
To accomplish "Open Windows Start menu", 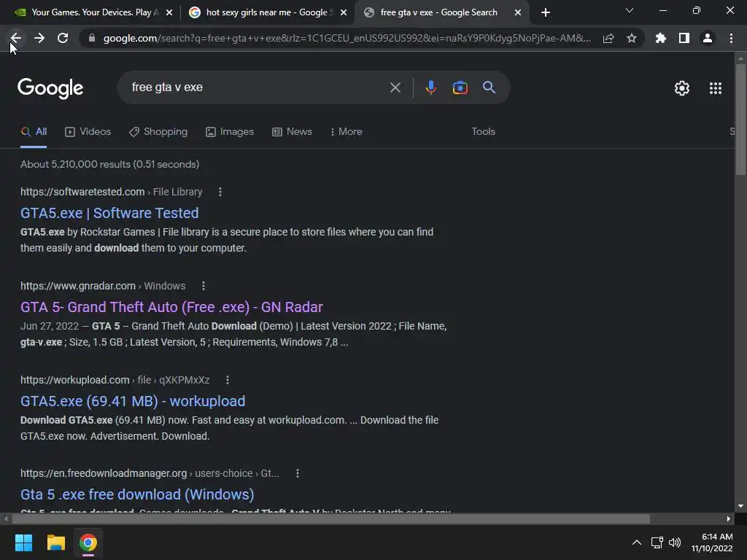I will click(x=23, y=542).
